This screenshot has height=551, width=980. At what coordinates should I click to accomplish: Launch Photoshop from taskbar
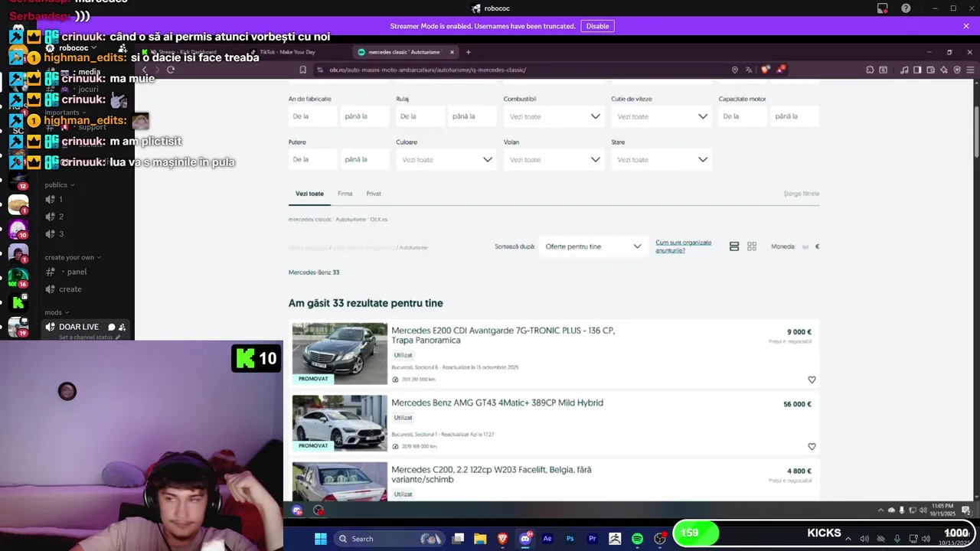tap(570, 539)
